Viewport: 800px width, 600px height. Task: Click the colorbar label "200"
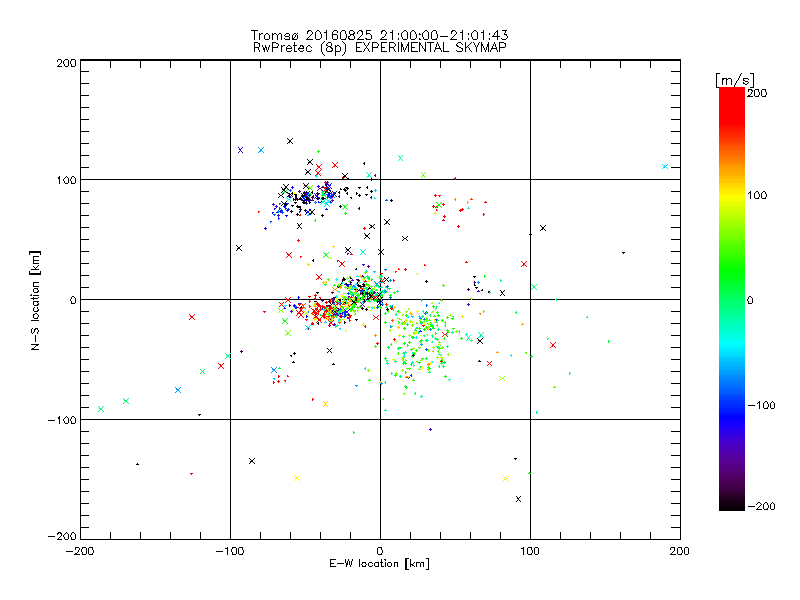tap(757, 93)
